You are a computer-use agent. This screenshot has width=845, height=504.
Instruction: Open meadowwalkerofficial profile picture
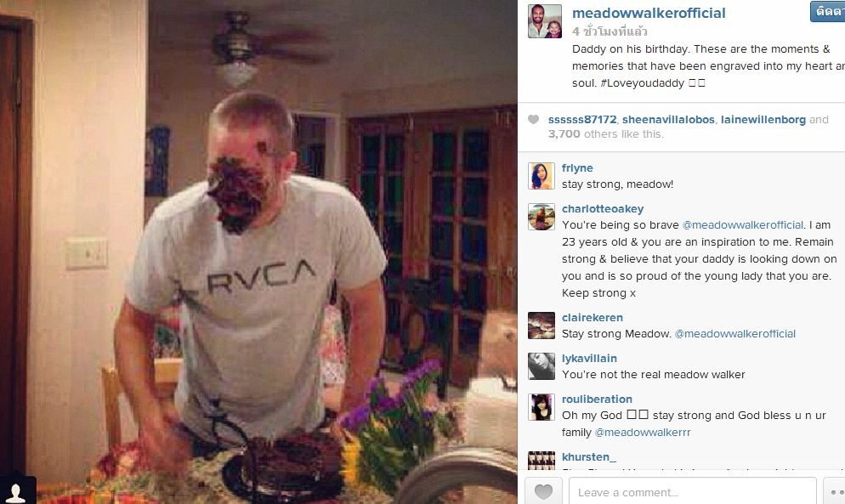pos(544,21)
